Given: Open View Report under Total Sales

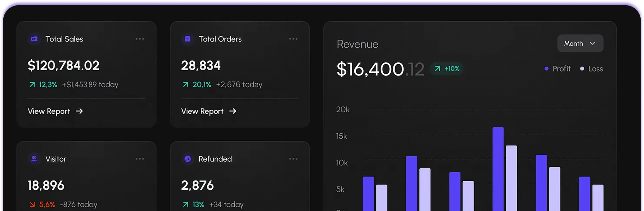Looking at the screenshot, I should click(55, 111).
